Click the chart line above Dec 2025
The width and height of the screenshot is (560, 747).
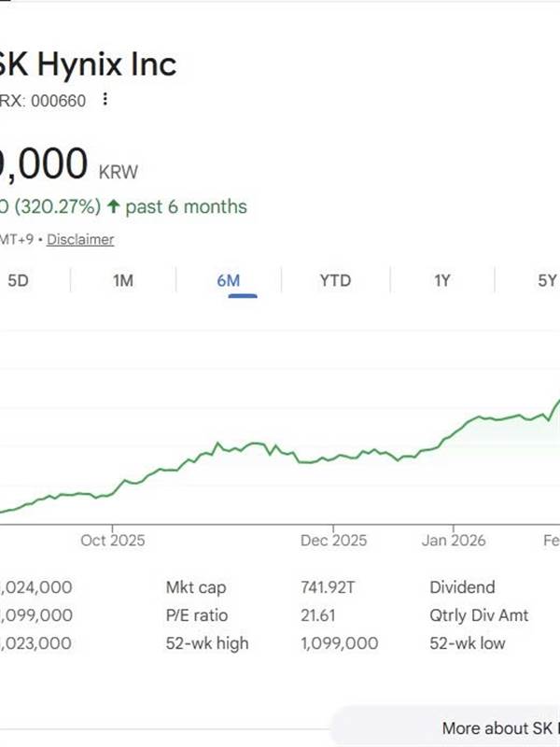pos(334,458)
